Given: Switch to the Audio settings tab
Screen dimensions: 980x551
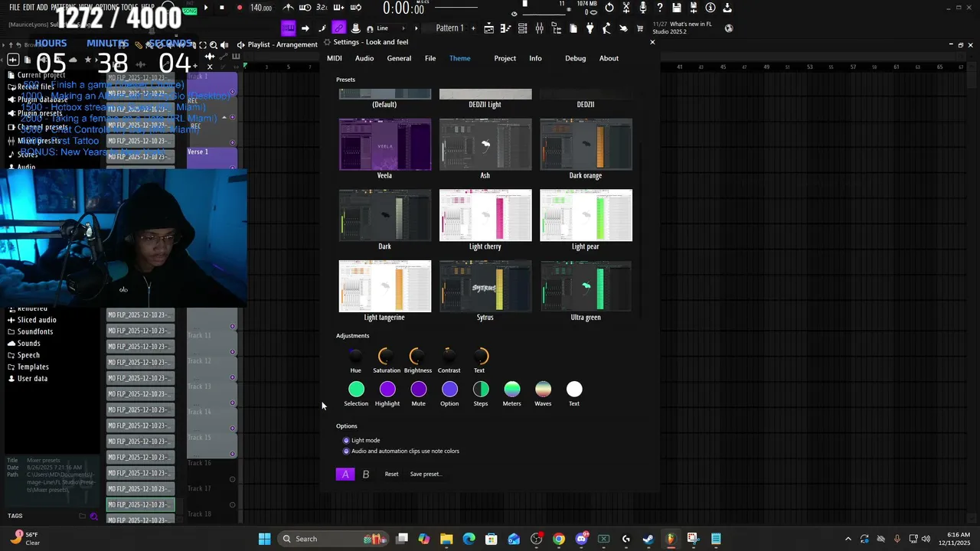Looking at the screenshot, I should pos(364,58).
